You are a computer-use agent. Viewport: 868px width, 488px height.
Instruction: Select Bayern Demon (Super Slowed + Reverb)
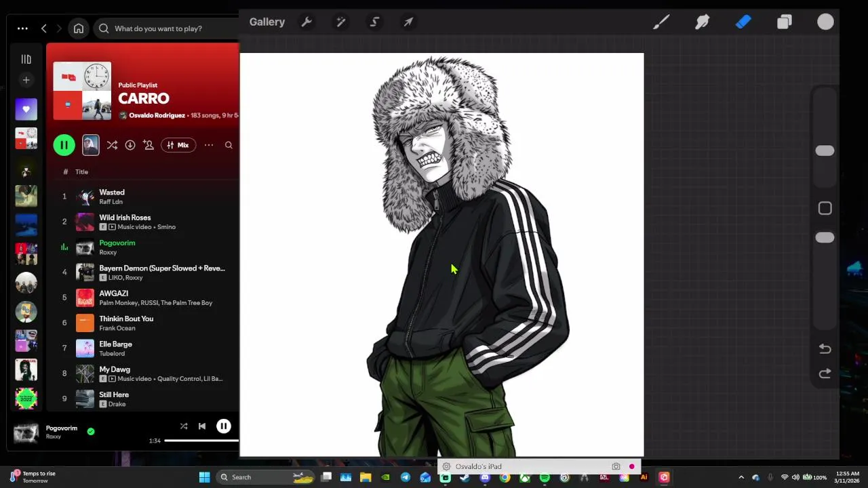point(162,268)
